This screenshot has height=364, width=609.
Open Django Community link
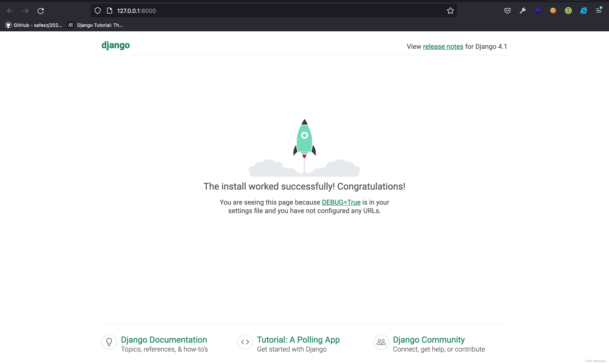[x=429, y=339]
